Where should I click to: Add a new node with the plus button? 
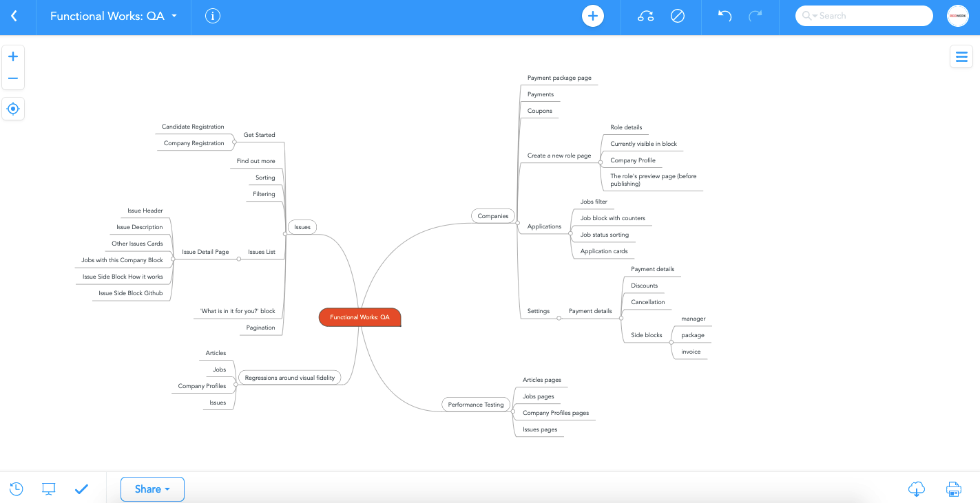pos(593,16)
